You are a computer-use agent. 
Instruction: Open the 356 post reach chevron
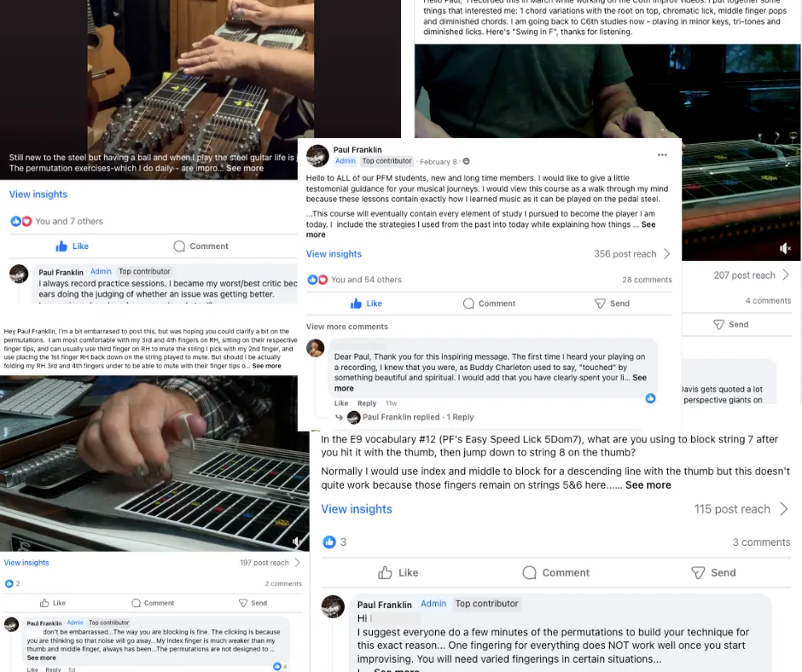(667, 254)
